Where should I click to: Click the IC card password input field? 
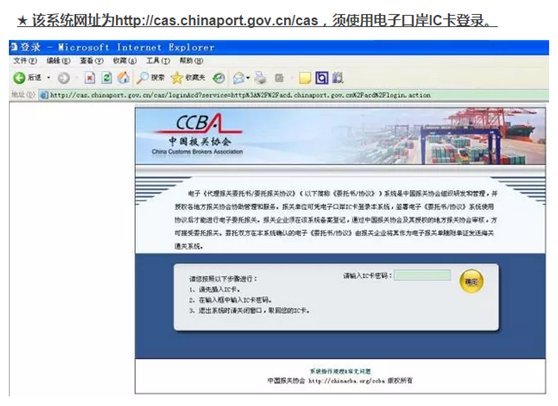[x=422, y=275]
